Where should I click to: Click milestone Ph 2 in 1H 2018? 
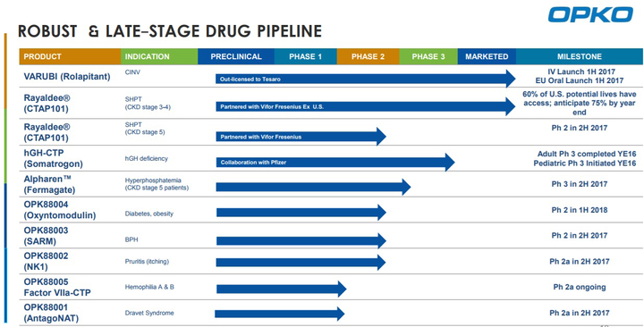580,210
